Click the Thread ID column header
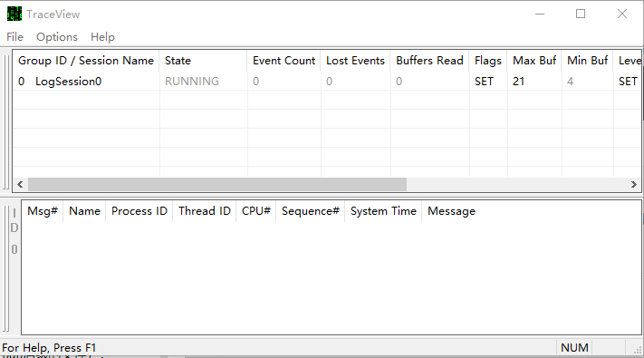 (205, 211)
